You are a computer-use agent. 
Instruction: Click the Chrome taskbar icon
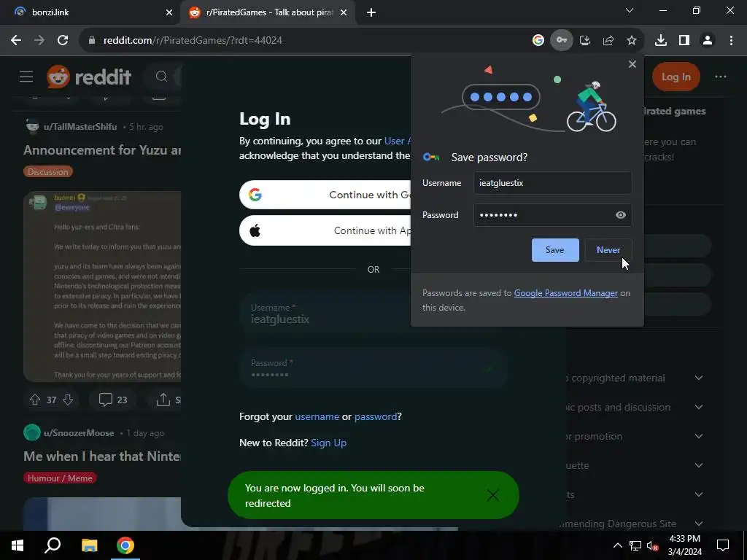tap(125, 545)
